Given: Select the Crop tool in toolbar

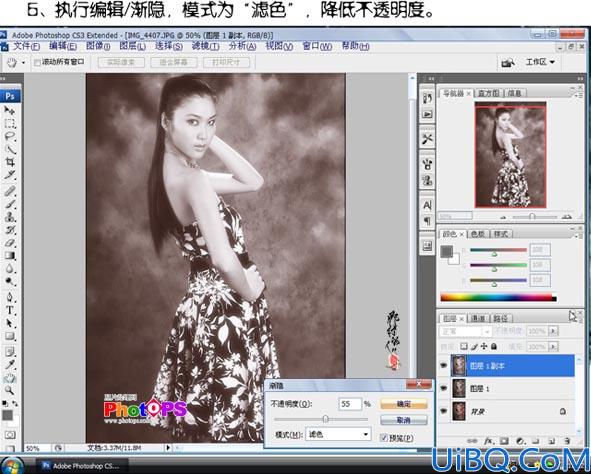Looking at the screenshot, I should 10,162.
